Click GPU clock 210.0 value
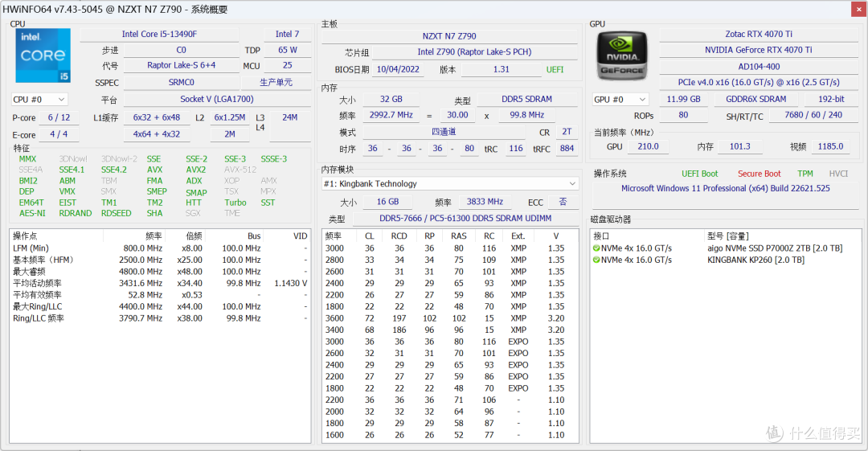Screen dimensions: 868x451 point(649,147)
